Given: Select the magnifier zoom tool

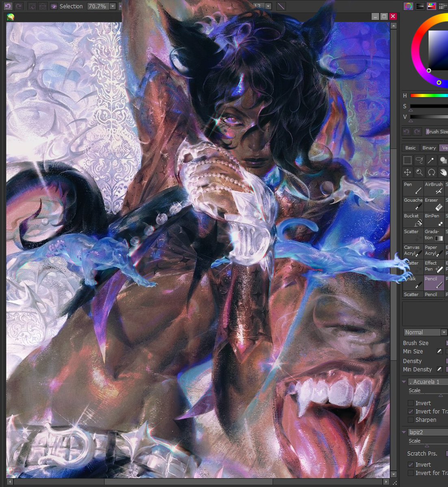Looking at the screenshot, I should pyautogui.click(x=419, y=172).
